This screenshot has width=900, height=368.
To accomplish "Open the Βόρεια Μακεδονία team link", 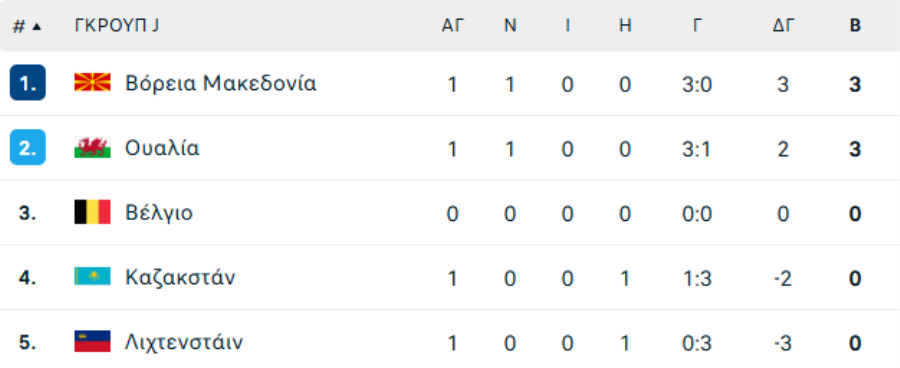I will [x=221, y=84].
